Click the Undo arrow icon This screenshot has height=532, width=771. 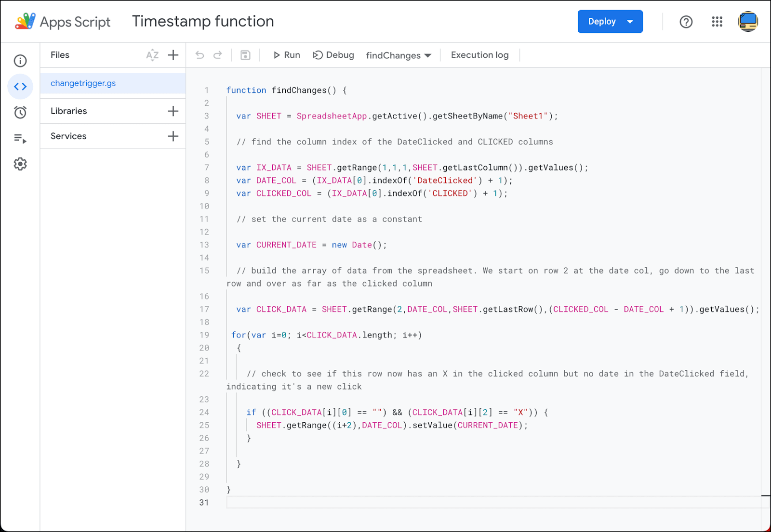pos(199,55)
